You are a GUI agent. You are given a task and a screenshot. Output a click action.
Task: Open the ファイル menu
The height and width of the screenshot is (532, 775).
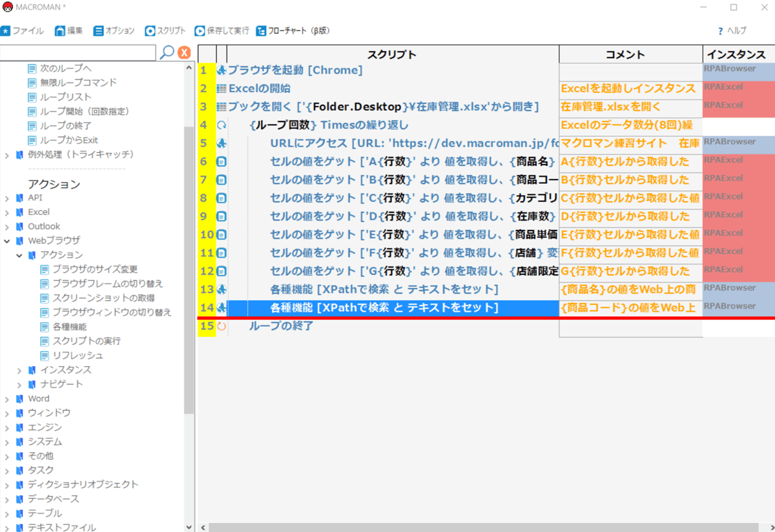point(23,30)
